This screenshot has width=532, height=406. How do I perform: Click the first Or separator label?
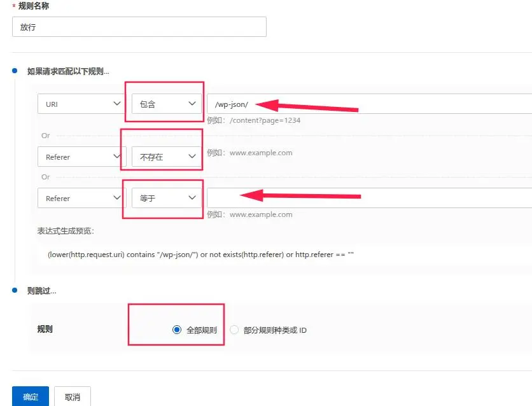coord(45,136)
